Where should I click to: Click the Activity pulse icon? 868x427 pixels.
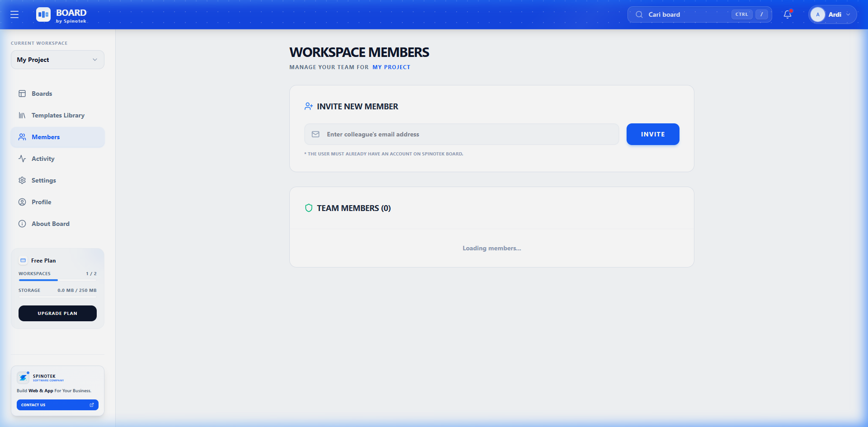(x=22, y=159)
